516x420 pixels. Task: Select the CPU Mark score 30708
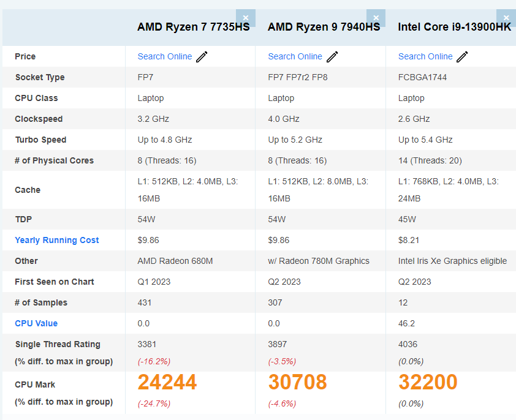[x=297, y=382]
